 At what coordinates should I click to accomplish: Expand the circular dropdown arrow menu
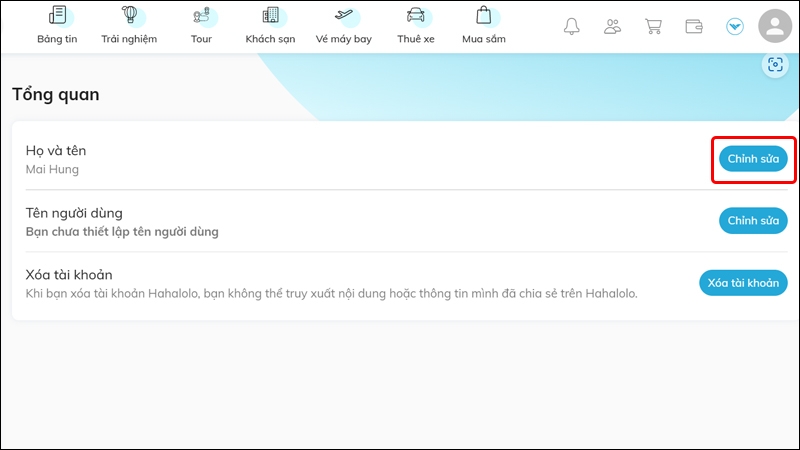(x=735, y=26)
